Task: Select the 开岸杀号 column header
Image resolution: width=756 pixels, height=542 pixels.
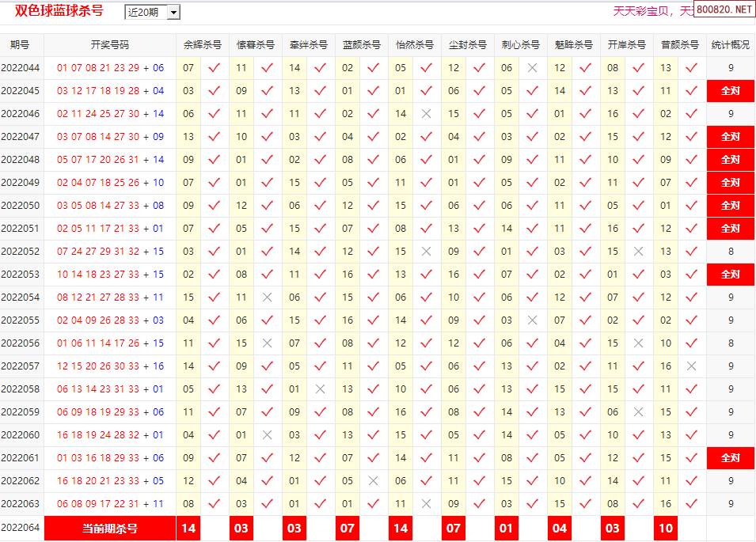Action: click(x=627, y=45)
